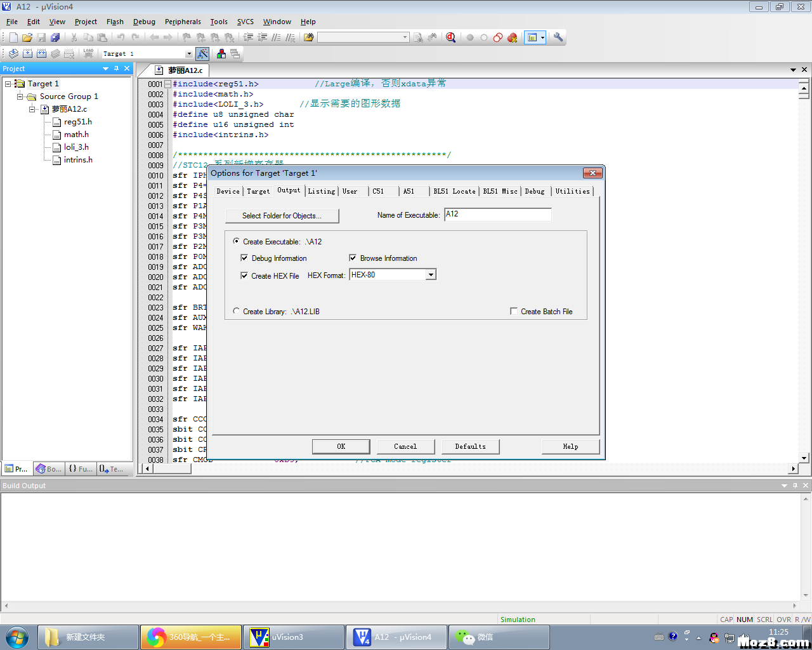The image size is (812, 650).
Task: Click the Manage Multi-Project Workspace icon
Action: pyautogui.click(x=235, y=54)
